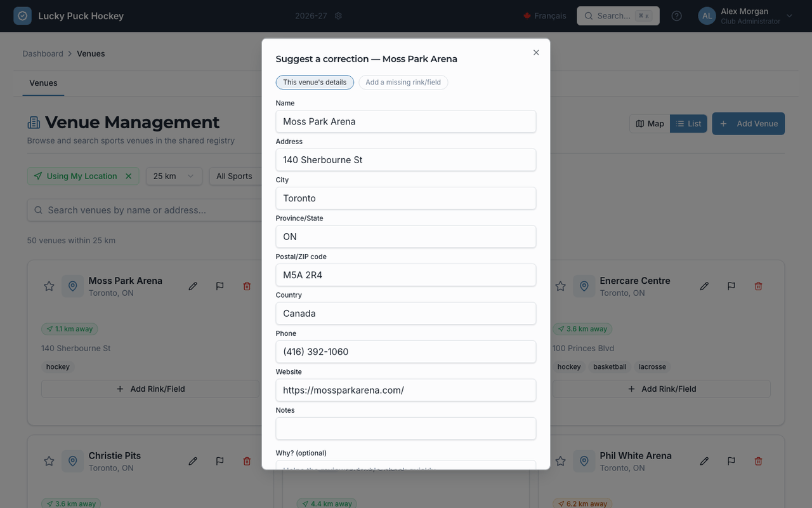This screenshot has height=508, width=812.
Task: Expand the Alex Morgan user menu
Action: point(745,16)
